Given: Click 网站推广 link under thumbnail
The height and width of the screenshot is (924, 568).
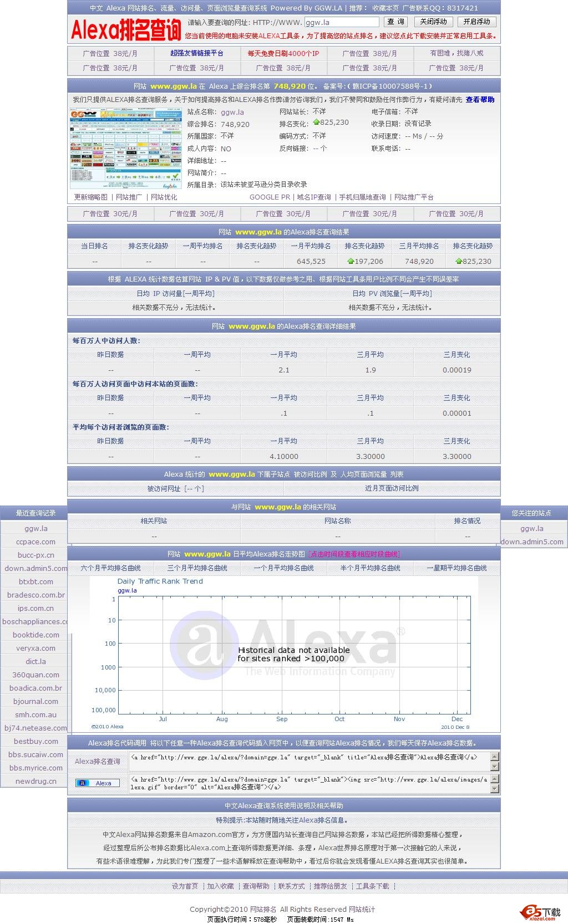Looking at the screenshot, I should coord(129,197).
